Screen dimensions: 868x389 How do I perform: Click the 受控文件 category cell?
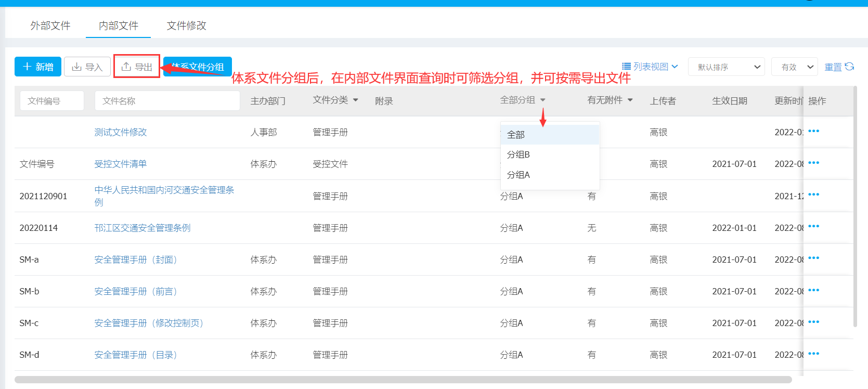tap(330, 164)
